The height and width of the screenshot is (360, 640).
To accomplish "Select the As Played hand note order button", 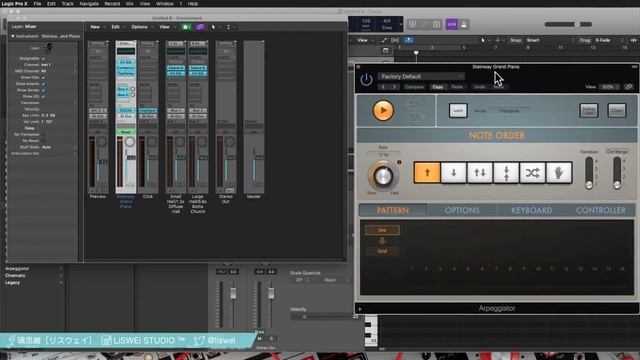I will pyautogui.click(x=559, y=173).
